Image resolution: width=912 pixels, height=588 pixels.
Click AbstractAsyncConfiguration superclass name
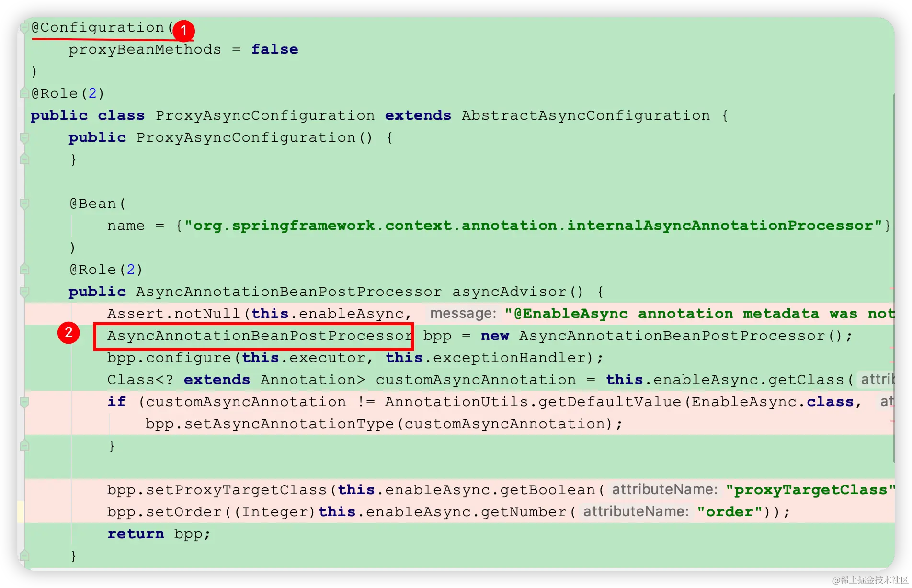[x=586, y=115]
